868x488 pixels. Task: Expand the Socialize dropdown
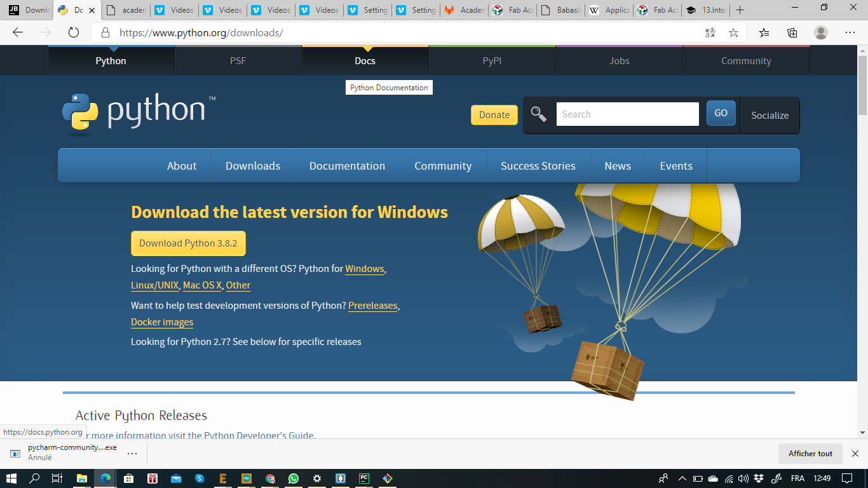tap(770, 115)
